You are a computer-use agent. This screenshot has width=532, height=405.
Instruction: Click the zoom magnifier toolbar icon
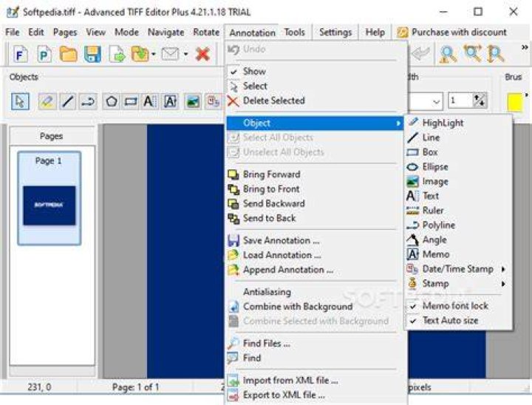click(449, 54)
